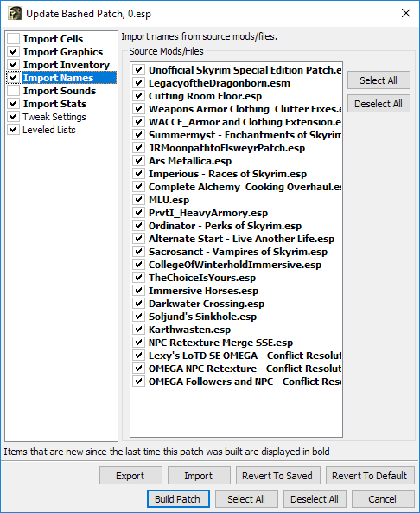Screen dimensions: 420x513
Task: Uncheck WACCF_Armor and Clothing Extension checkbox
Action: 138,122
